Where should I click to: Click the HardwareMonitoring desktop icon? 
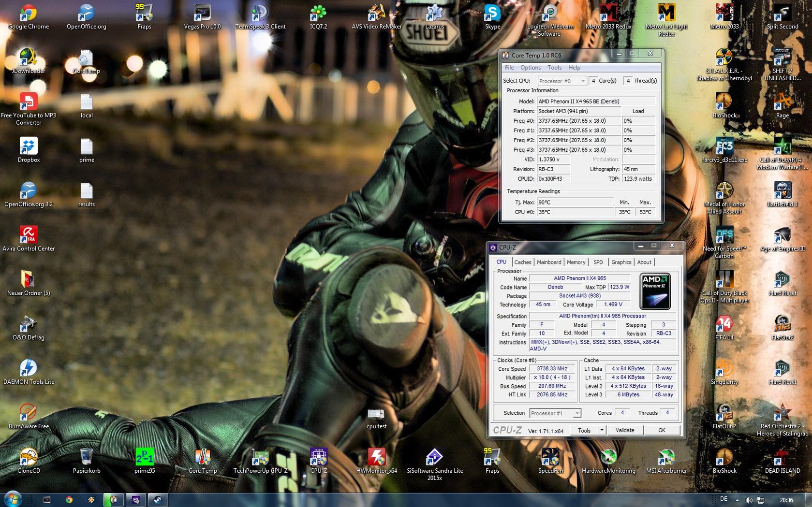[608, 461]
